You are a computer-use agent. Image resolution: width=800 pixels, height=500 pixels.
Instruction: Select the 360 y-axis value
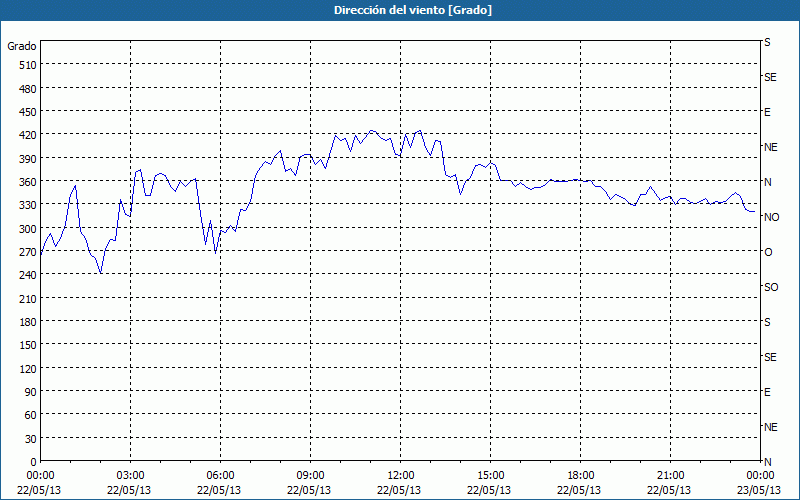coord(29,182)
